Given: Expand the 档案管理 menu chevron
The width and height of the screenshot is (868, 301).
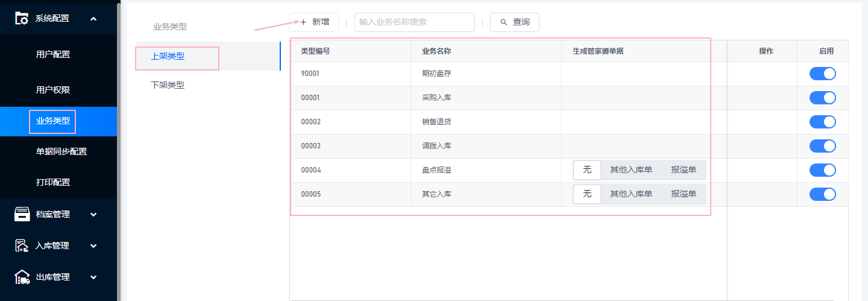Looking at the screenshot, I should coord(93,214).
